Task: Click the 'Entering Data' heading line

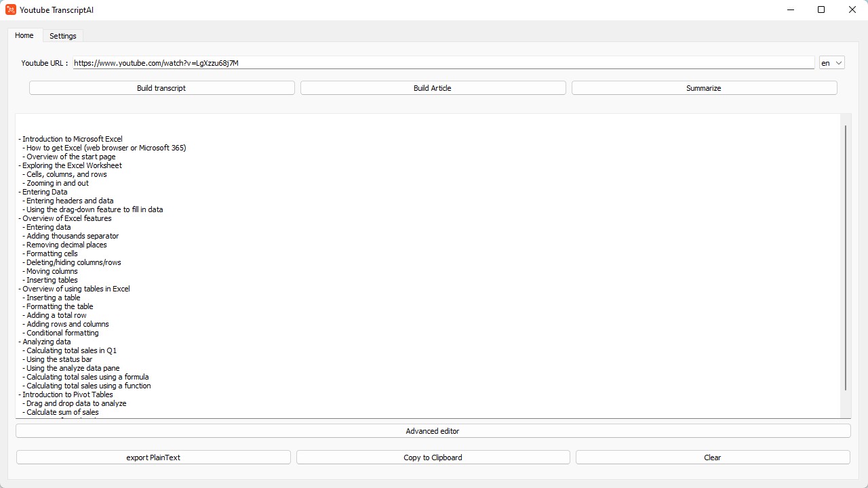Action: [45, 192]
